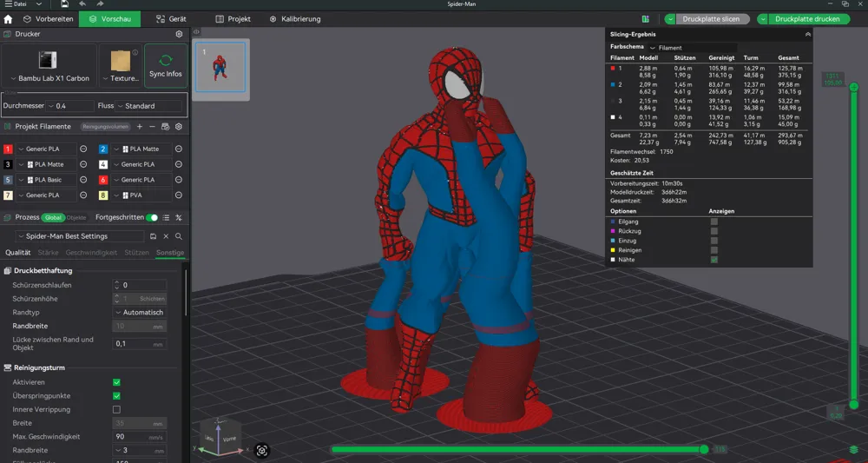This screenshot has width=868, height=463.
Task: Switch process scope to Objekte
Action: (x=76, y=218)
